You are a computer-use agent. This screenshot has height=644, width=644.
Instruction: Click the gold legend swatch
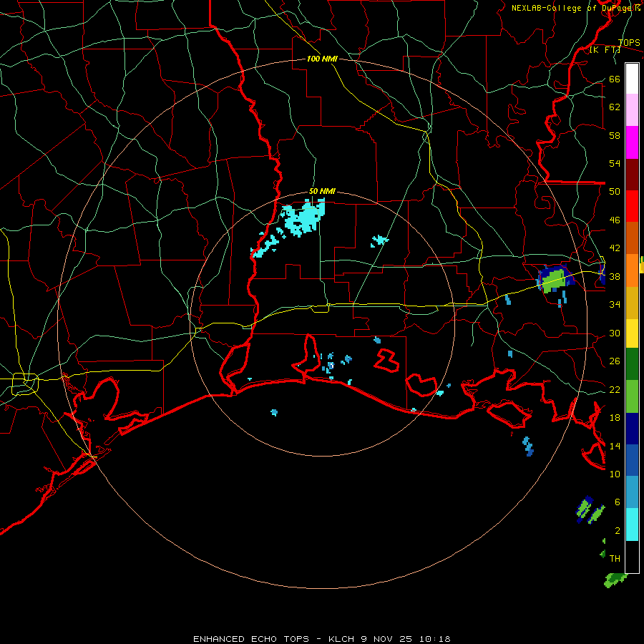pos(632,303)
